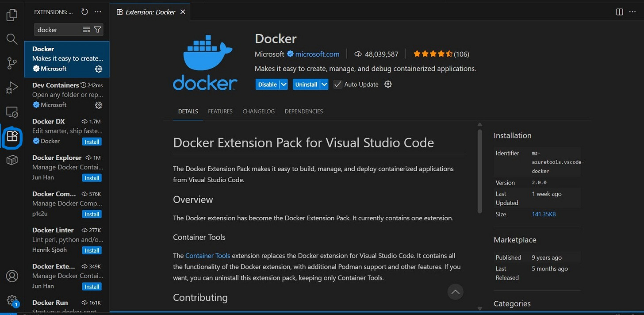Switch to the CHANGELOG tab
This screenshot has height=315, width=644.
259,111
